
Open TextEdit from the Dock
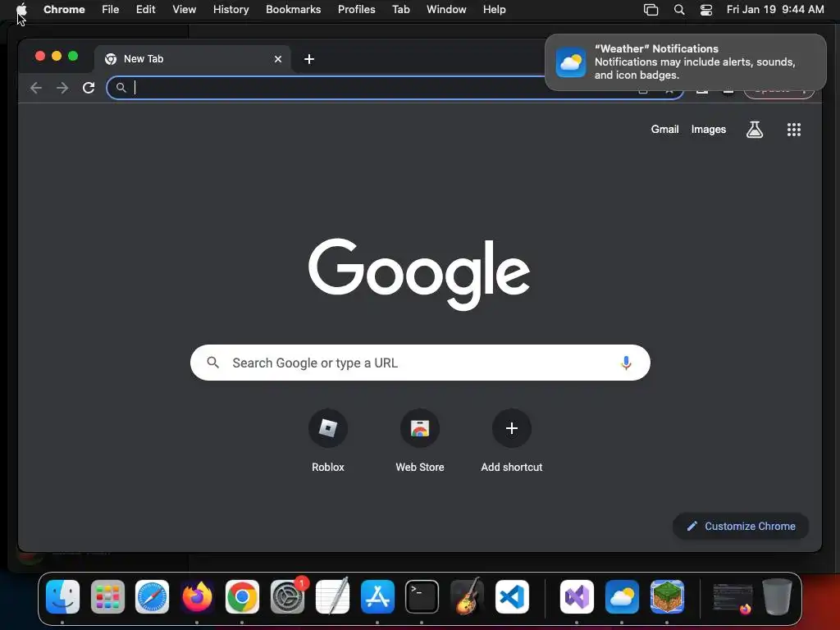point(332,597)
